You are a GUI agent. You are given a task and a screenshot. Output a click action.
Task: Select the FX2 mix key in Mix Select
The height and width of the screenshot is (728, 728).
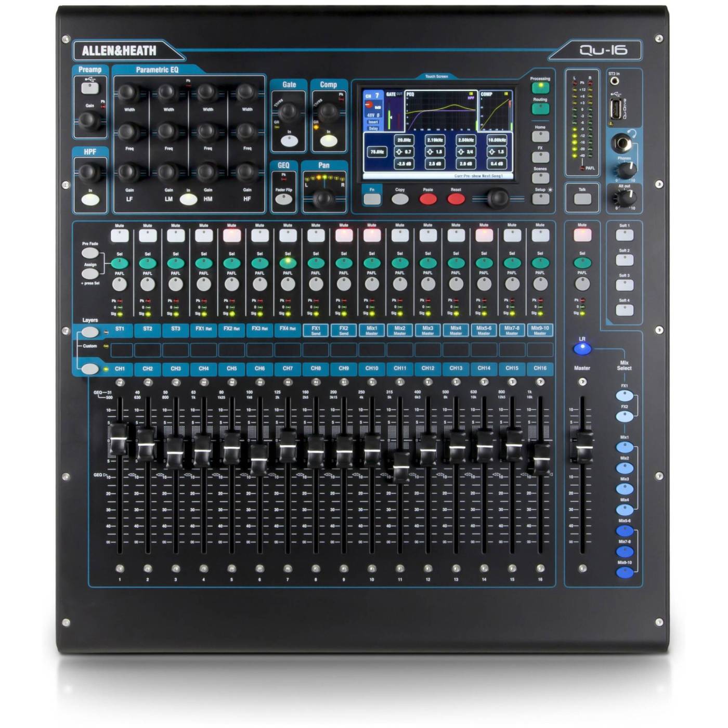coord(624,416)
